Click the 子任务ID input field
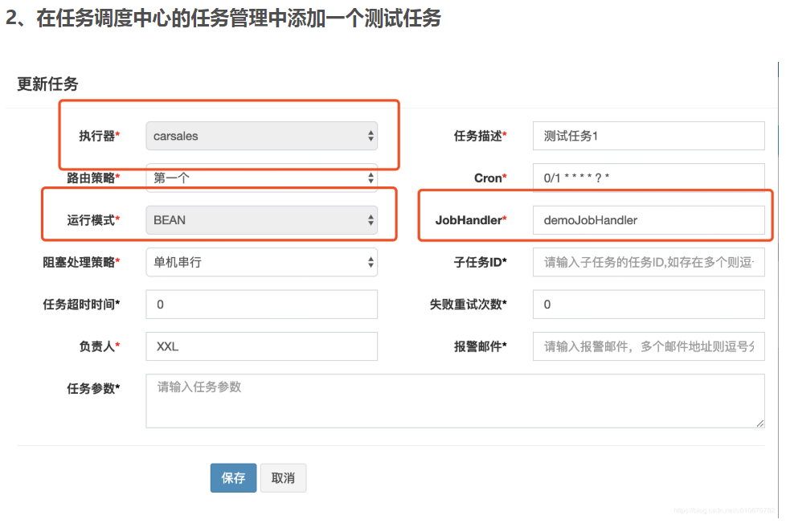 648,262
